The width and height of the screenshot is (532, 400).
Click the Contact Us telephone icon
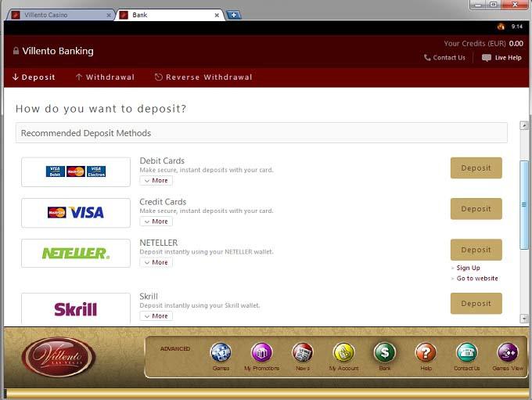tap(467, 353)
